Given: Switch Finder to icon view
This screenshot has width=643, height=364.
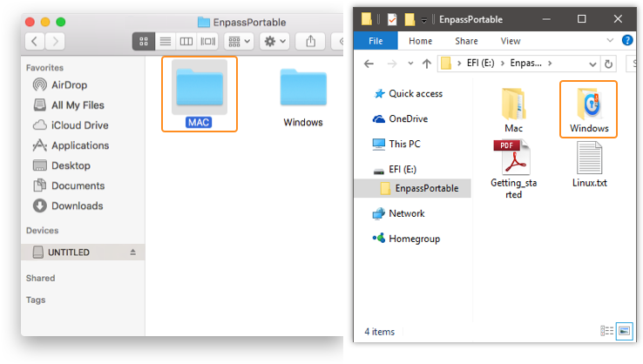Looking at the screenshot, I should click(143, 41).
